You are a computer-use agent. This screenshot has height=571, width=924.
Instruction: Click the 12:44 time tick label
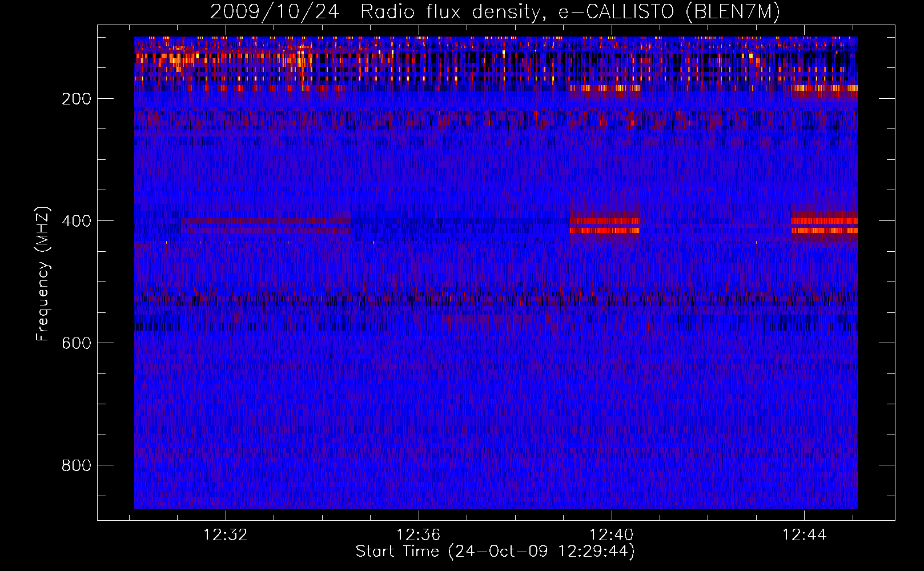pyautogui.click(x=805, y=535)
